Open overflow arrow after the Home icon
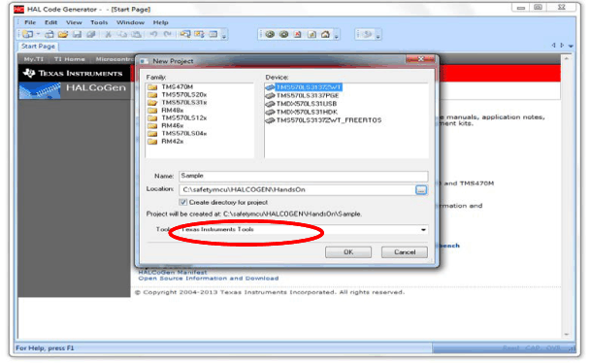Screen dimensions: 591x364 tap(336, 36)
